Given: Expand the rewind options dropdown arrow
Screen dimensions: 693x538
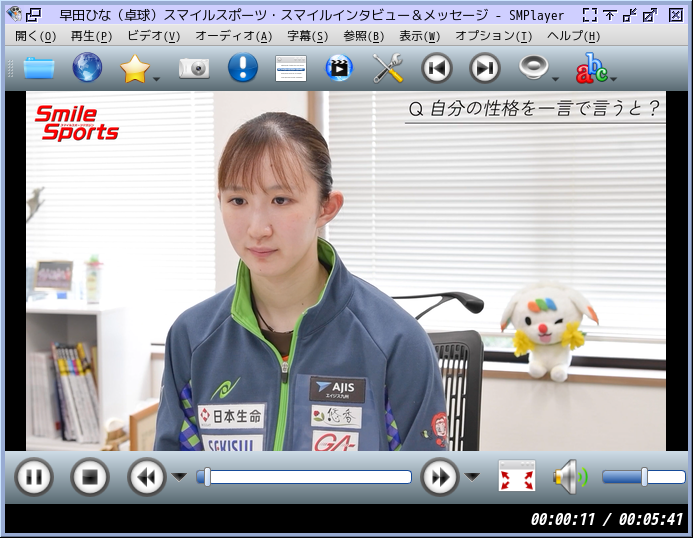Looking at the screenshot, I should [179, 477].
